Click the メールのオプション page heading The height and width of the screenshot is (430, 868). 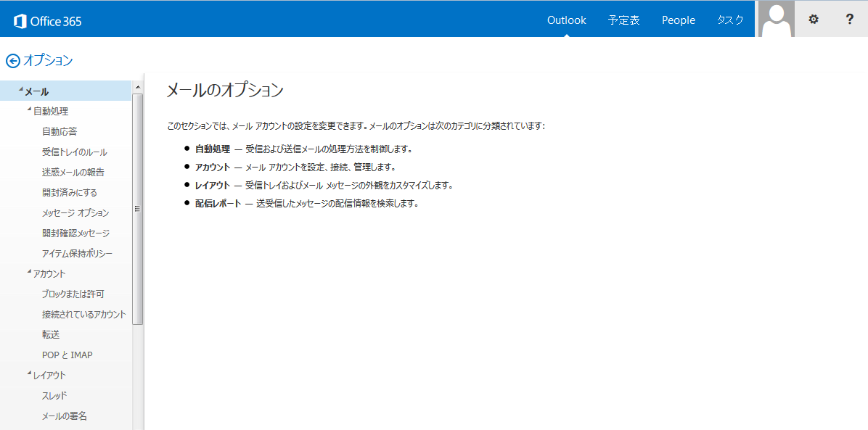click(225, 91)
